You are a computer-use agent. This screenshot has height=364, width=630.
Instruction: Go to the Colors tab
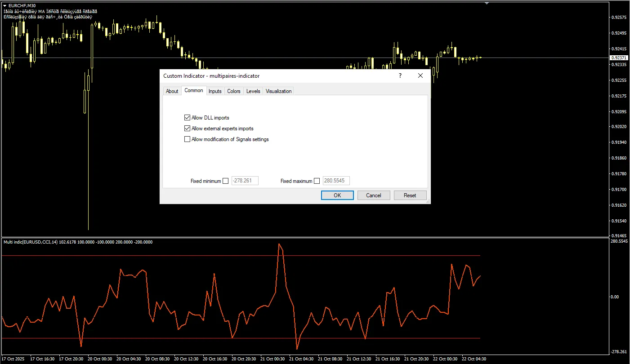click(x=234, y=91)
